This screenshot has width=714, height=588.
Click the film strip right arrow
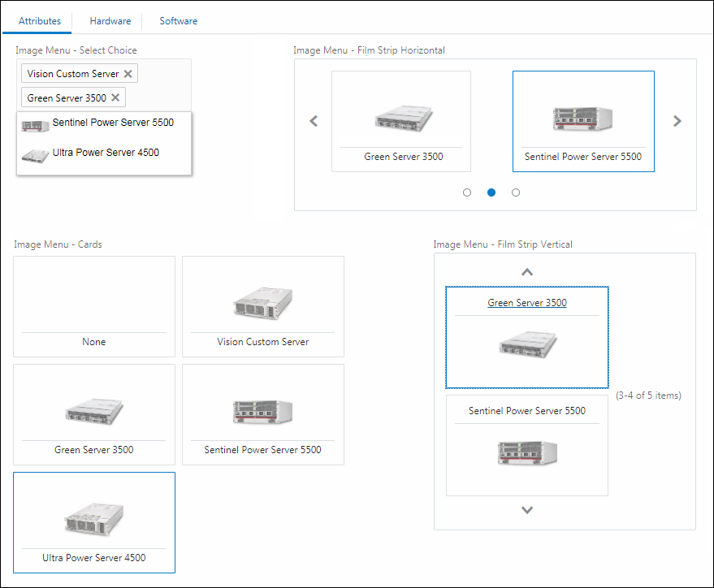pos(677,122)
